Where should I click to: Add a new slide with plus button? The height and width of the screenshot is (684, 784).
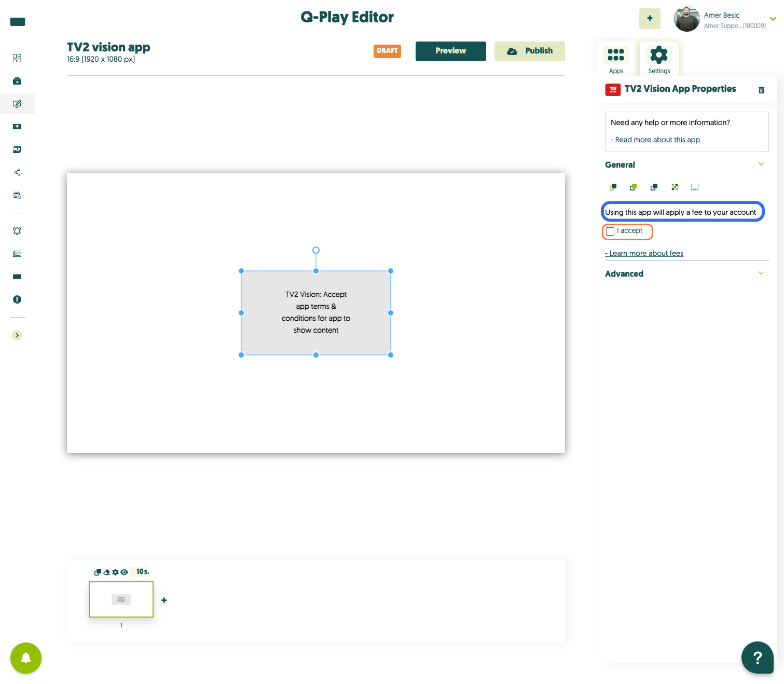tap(164, 600)
